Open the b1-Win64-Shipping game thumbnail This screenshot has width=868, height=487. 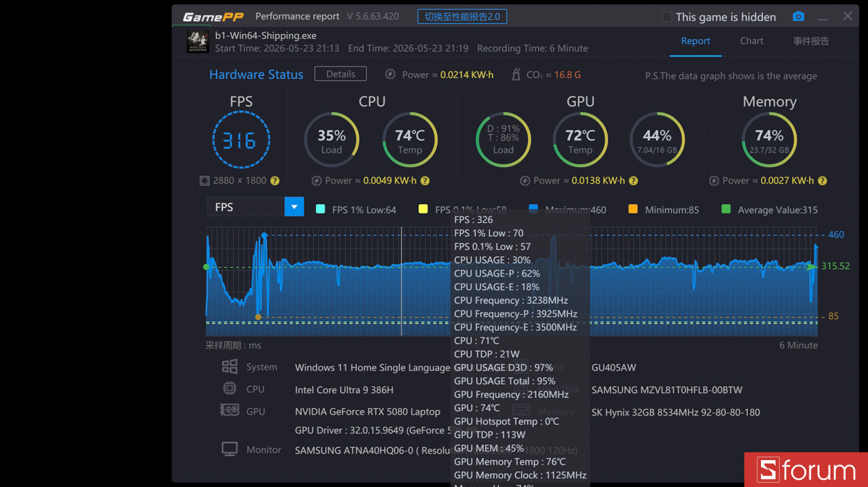coord(198,41)
